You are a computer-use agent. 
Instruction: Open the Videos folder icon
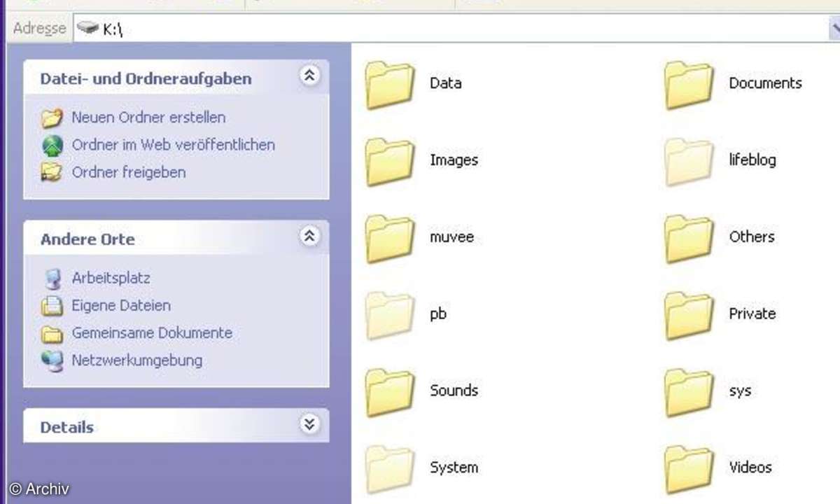(x=689, y=470)
